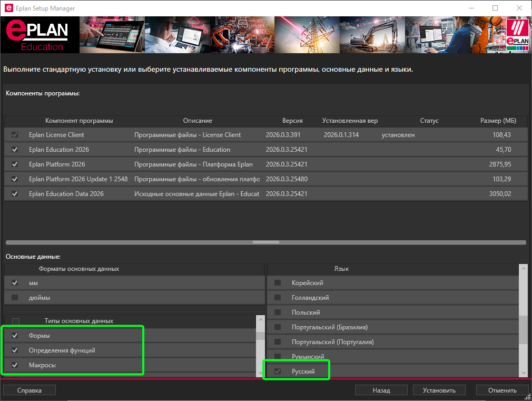Click the Язык column header
532x401 pixels.
pyautogui.click(x=341, y=269)
